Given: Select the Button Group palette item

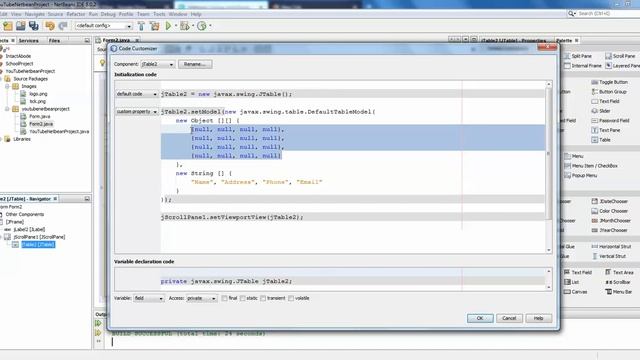Looking at the screenshot, I should click(609, 92).
